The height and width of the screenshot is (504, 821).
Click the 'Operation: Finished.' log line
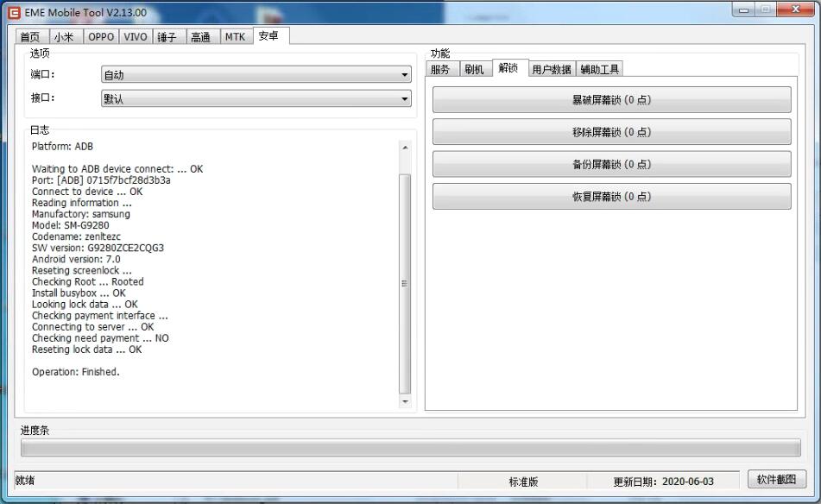pyautogui.click(x=75, y=372)
